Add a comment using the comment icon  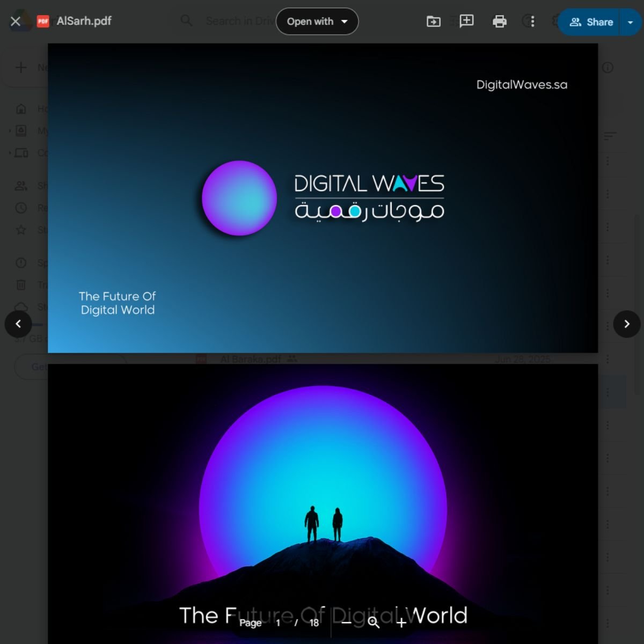466,21
